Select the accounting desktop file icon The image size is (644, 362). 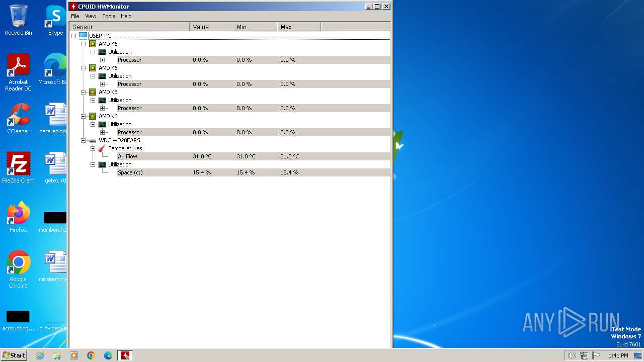point(18,320)
